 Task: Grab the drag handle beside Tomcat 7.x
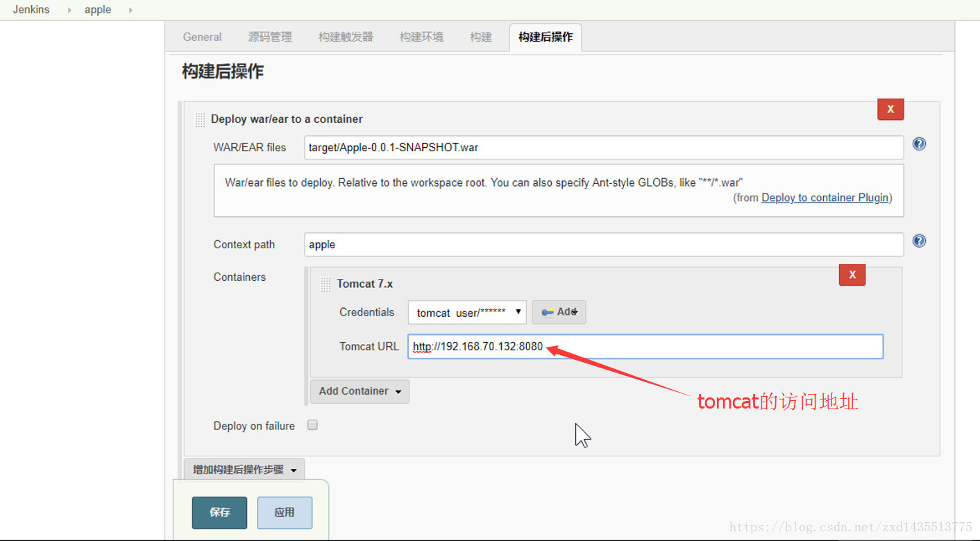point(326,284)
